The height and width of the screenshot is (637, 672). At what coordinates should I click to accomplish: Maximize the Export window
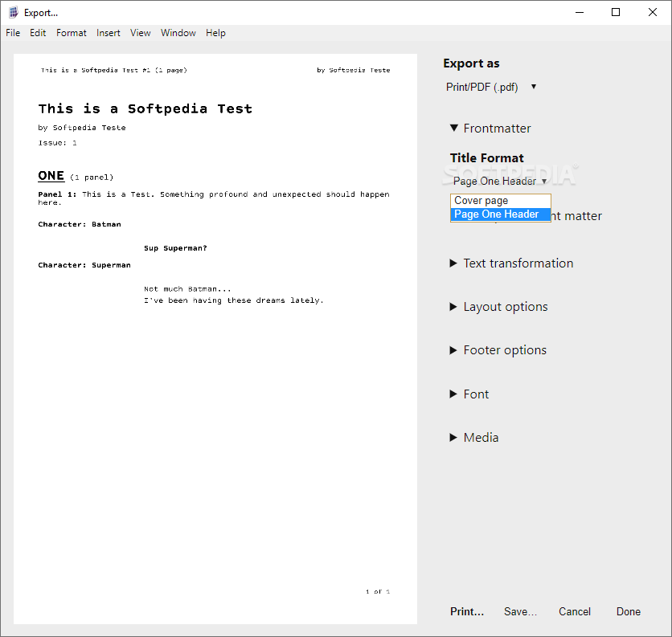616,12
